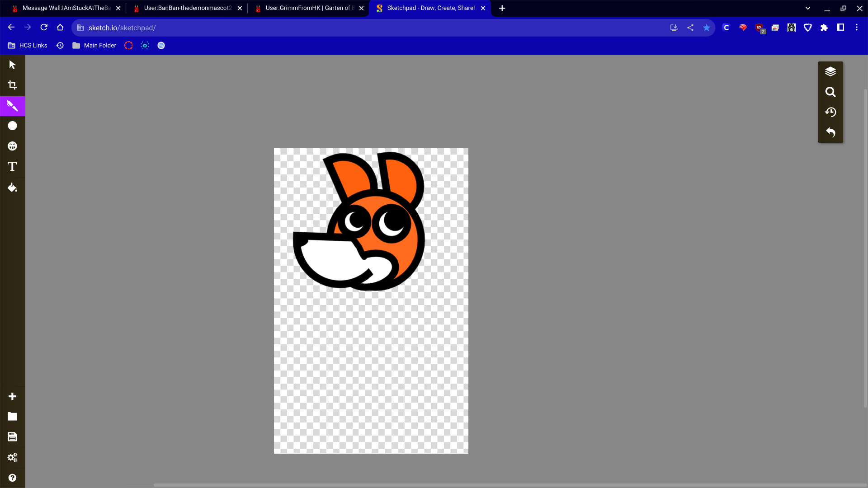868x488 pixels.
Task: Switch to the Selection arrow tool
Action: click(12, 65)
